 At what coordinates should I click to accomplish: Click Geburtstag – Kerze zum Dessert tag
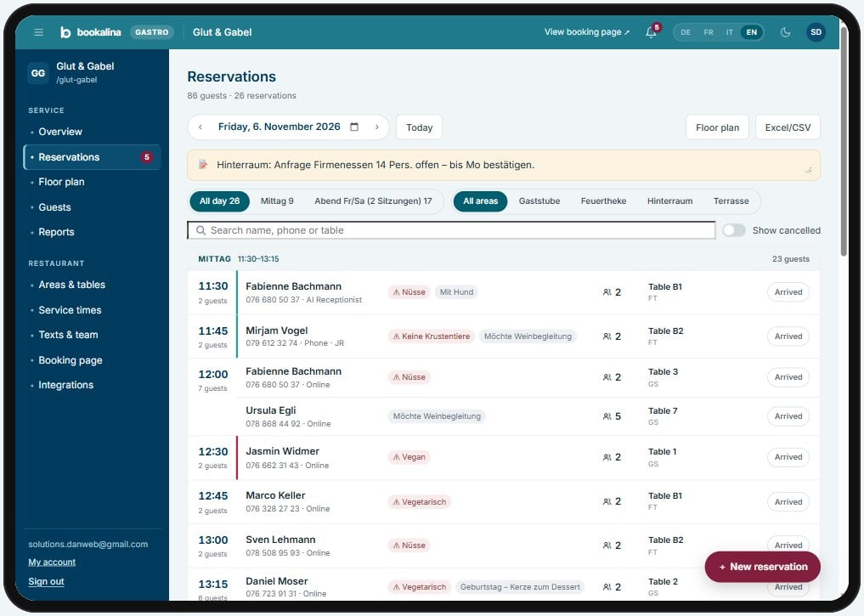click(520, 587)
